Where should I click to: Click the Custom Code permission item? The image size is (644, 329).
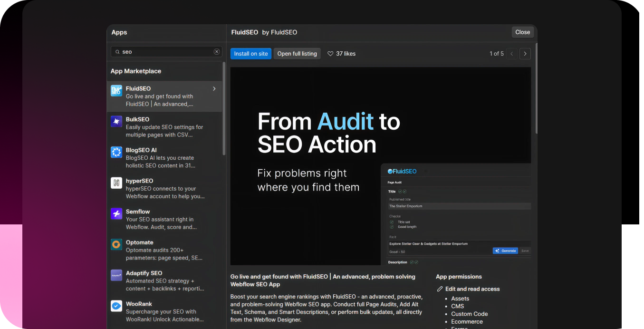[470, 314]
